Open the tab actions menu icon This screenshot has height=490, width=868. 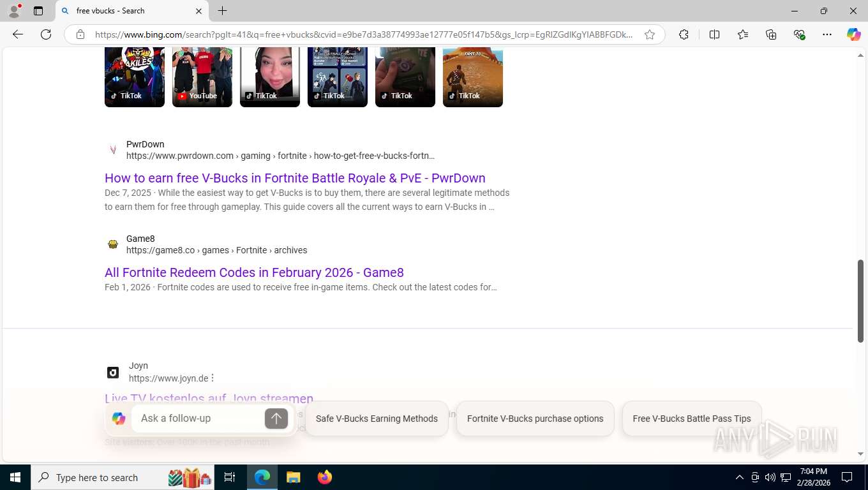point(38,11)
